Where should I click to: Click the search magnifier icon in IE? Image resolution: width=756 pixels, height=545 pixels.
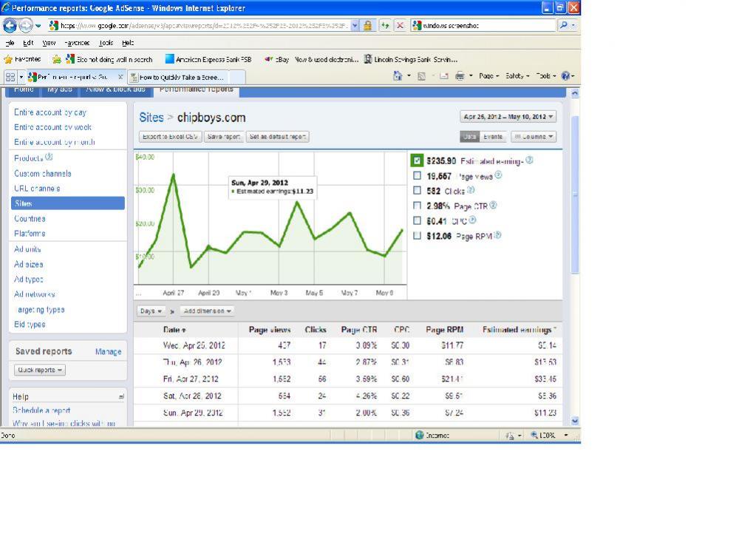563,25
